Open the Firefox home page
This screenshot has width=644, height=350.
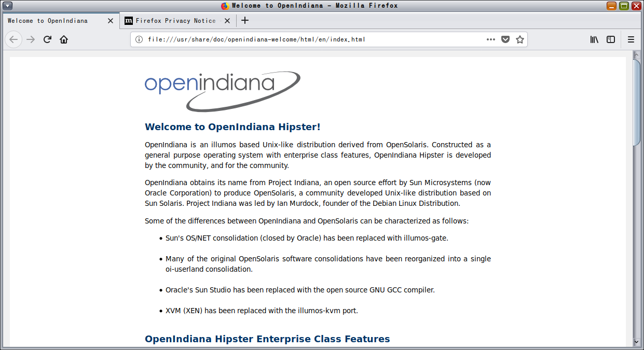(x=64, y=39)
